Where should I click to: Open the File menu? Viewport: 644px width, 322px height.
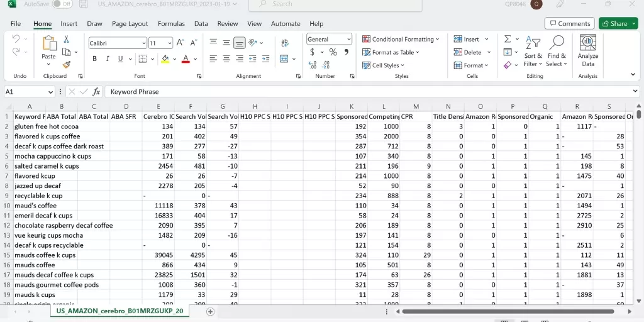click(16, 23)
